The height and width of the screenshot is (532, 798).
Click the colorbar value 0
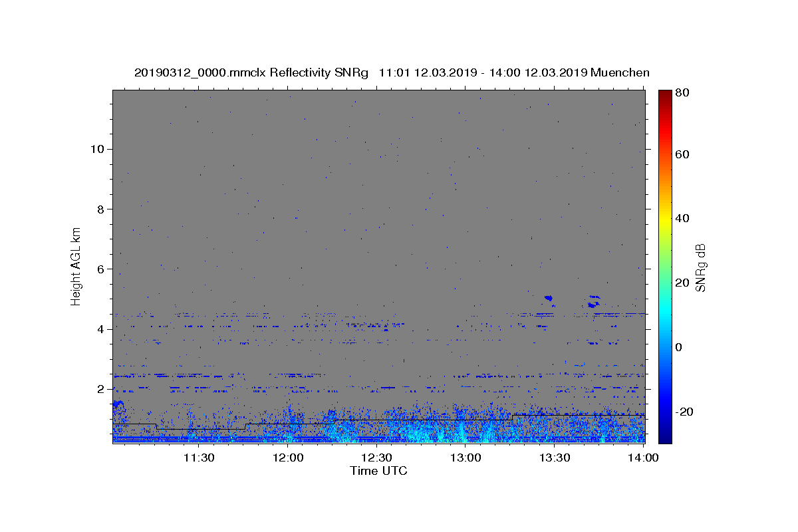tap(679, 347)
